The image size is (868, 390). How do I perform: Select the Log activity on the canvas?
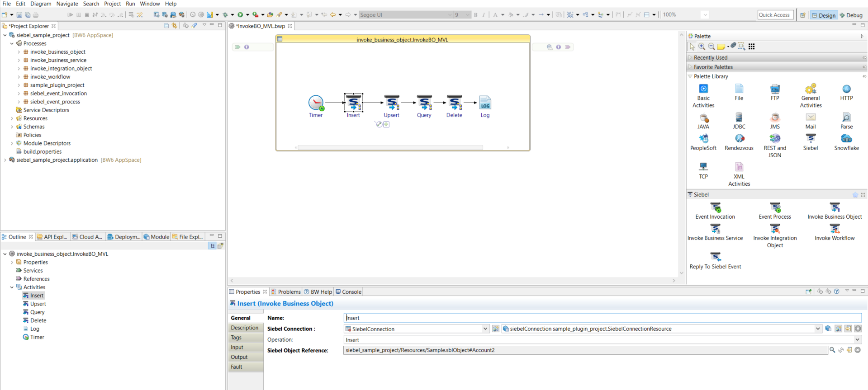click(x=485, y=103)
